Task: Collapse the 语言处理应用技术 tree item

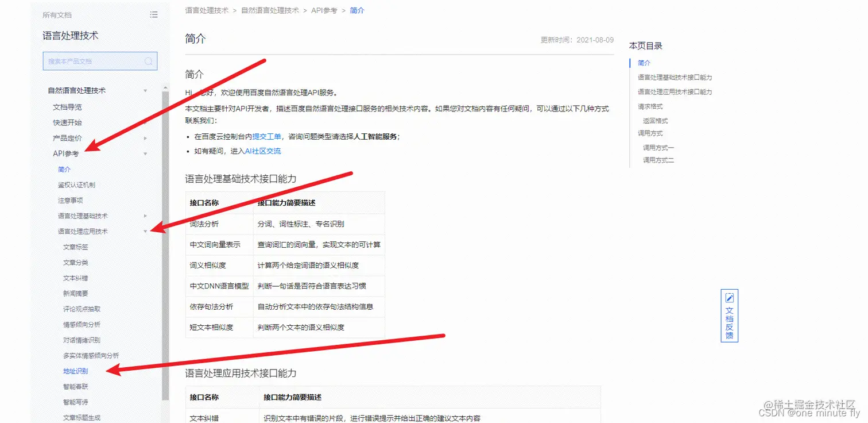Action: click(145, 231)
